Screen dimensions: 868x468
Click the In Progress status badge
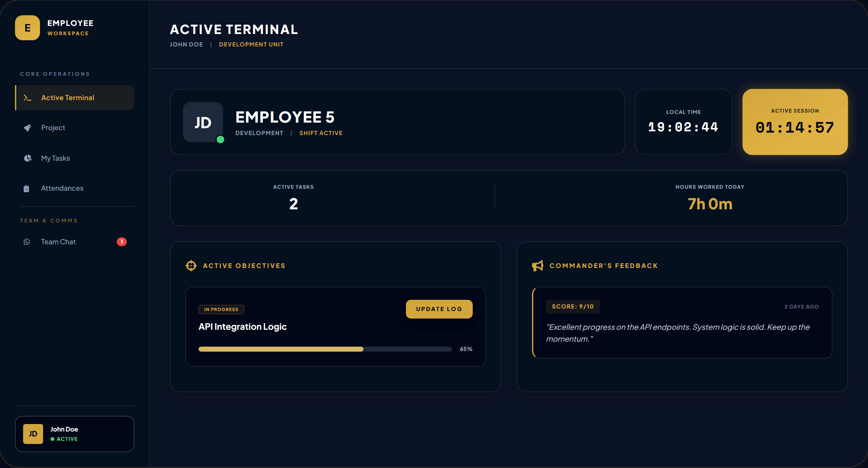point(221,310)
